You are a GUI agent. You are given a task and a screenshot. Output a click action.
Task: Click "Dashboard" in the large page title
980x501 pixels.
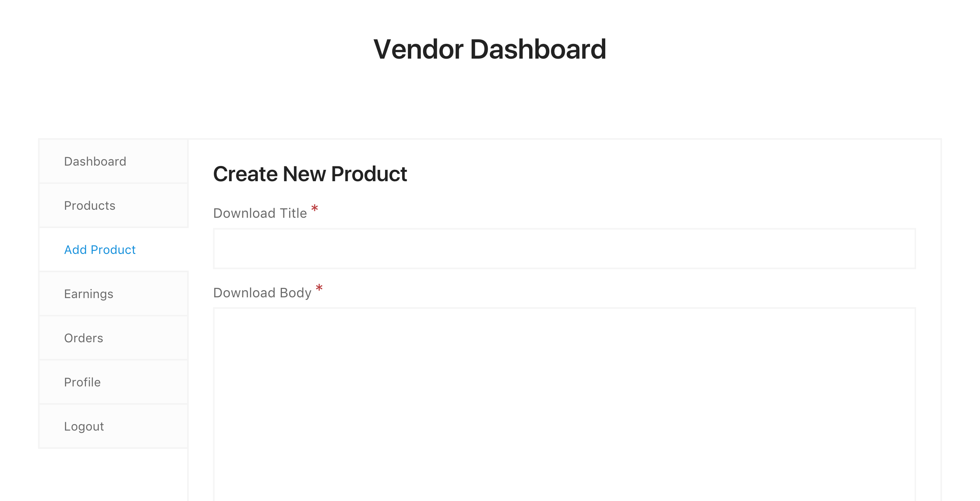tap(538, 49)
